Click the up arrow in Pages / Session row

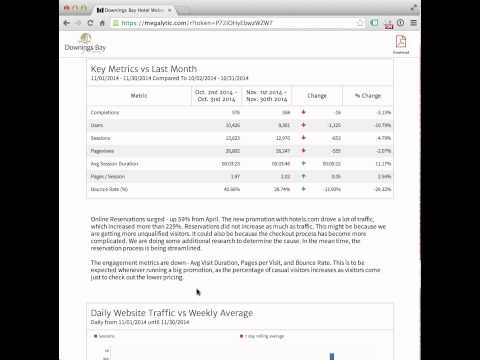tap(303, 176)
